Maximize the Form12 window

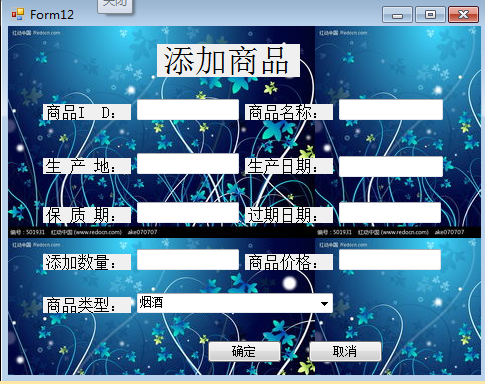pos(430,15)
